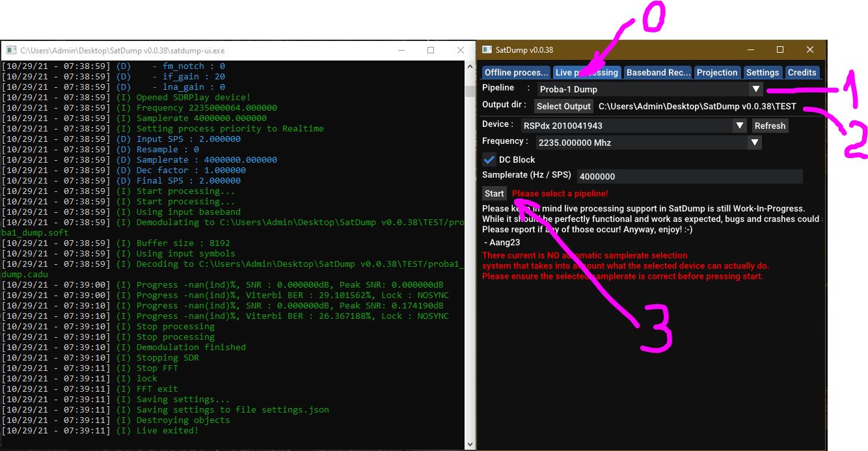Expand the Pipeline dropdown arrow
868x451 pixels.
click(755, 89)
